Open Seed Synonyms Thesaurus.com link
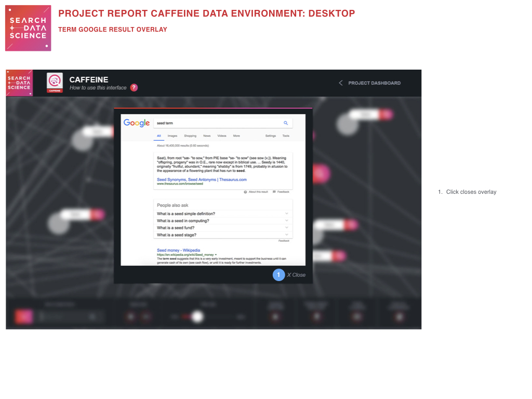The width and height of the screenshot is (532, 399). (202, 179)
